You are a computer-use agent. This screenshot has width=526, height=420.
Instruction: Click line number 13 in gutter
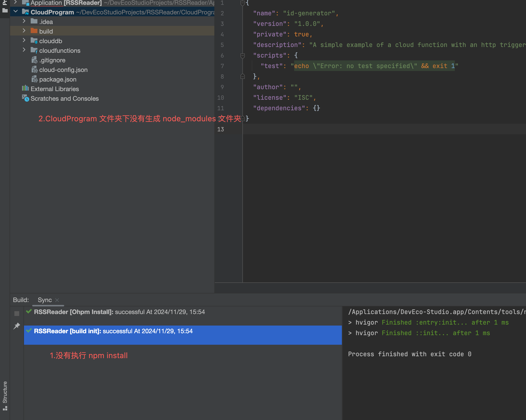coord(221,129)
